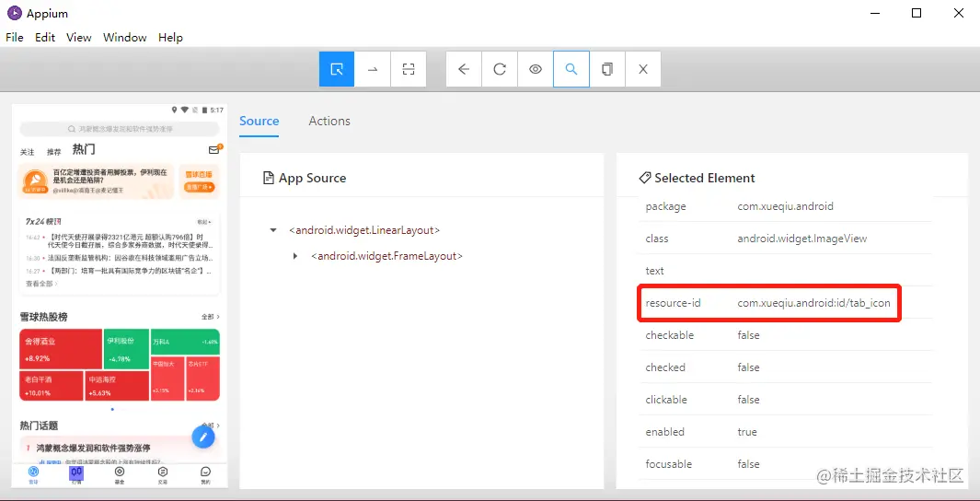
Task: Switch to the Source tab
Action: (259, 122)
